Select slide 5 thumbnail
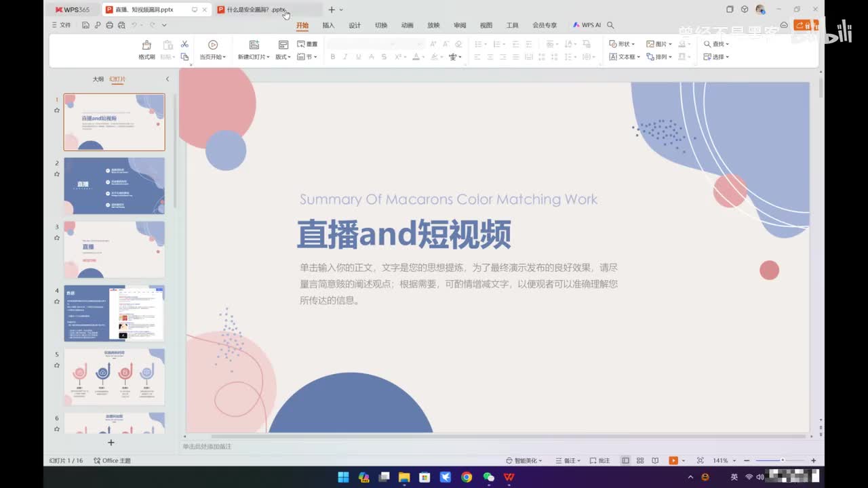Viewport: 868px width, 488px height. (x=114, y=377)
